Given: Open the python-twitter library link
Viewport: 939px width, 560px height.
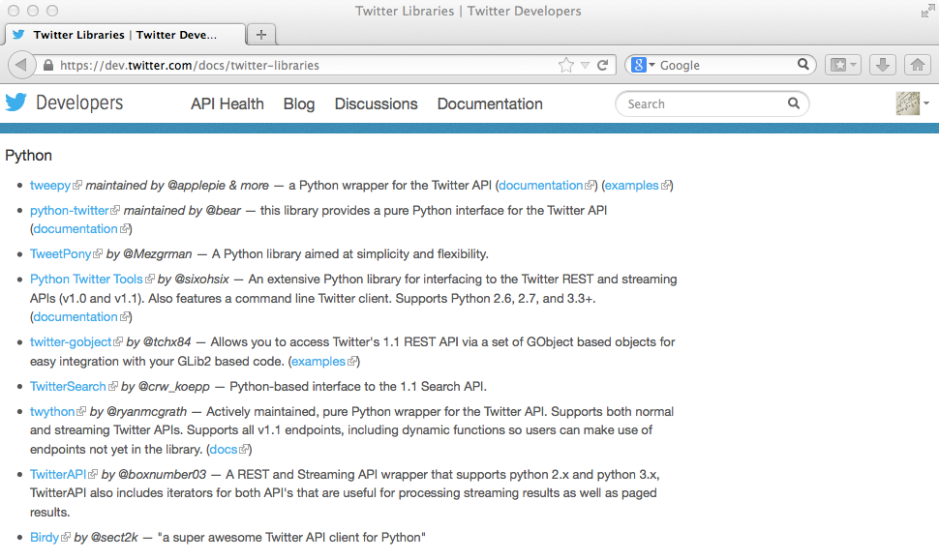Looking at the screenshot, I should tap(70, 211).
